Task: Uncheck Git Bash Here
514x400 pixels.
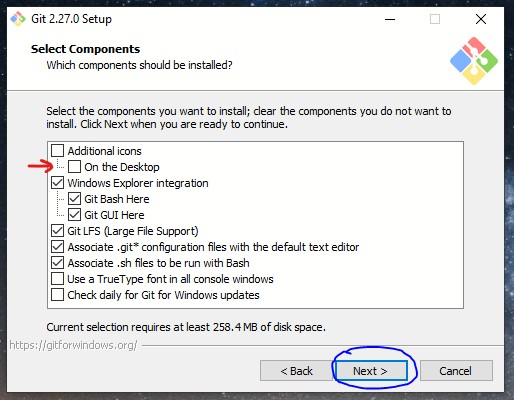Action: point(74,199)
